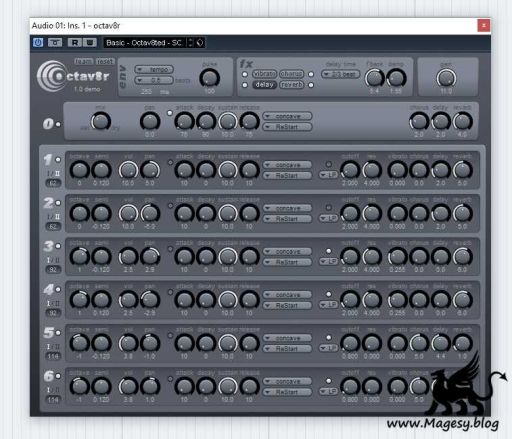The height and width of the screenshot is (439, 512).
Task: Click the env pulse knob
Action: [209, 78]
